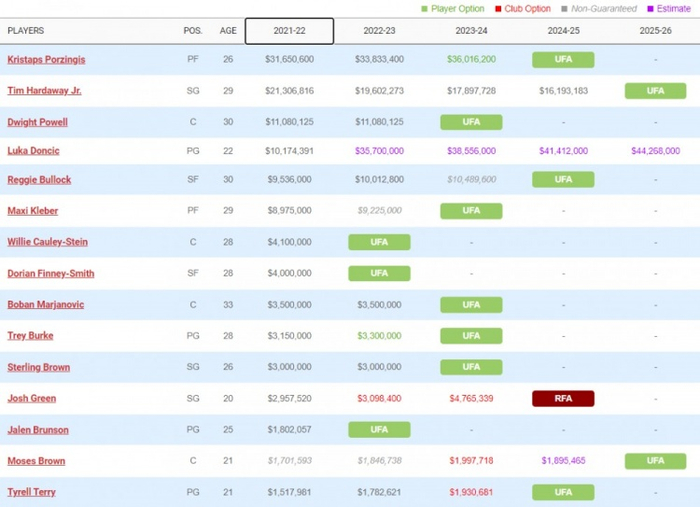
Task: Click gray Non-Guaranteed legend square
Action: click(564, 9)
